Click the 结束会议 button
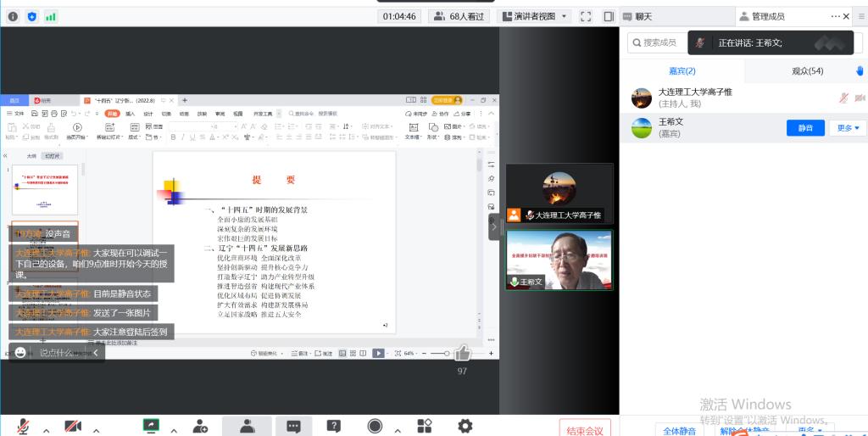Image resolution: width=868 pixels, height=436 pixels. 585,429
